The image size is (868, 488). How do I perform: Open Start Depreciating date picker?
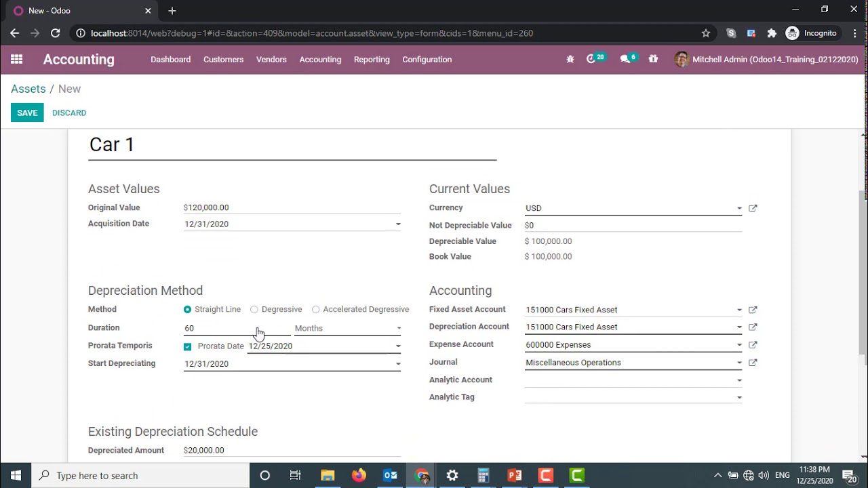(292, 363)
